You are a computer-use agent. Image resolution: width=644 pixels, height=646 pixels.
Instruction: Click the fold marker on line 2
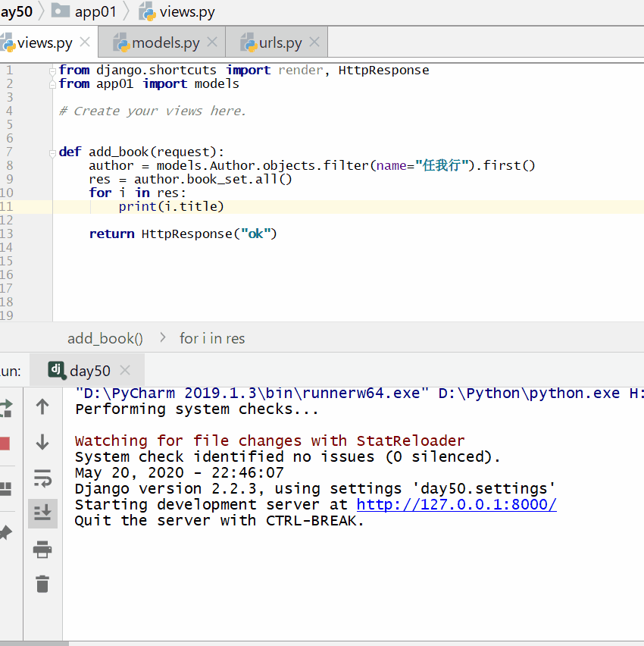(x=53, y=84)
